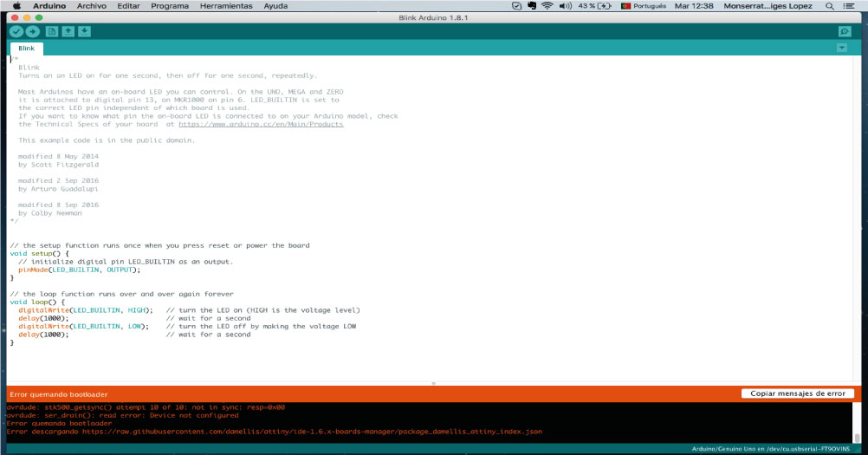This screenshot has height=455, width=868.
Task: Click the void setup() line
Action: (39, 254)
